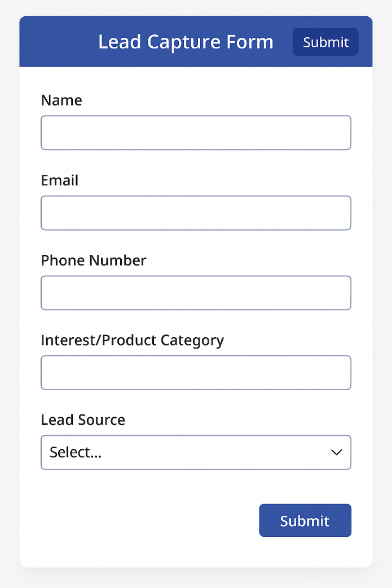
Task: Expand the Lead Source combo box options
Action: tap(196, 452)
